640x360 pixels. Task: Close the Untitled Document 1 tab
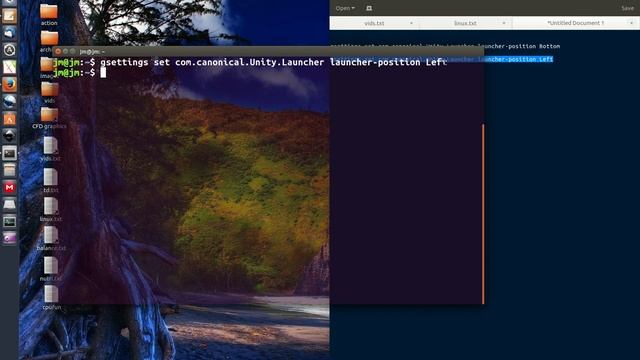(631, 23)
